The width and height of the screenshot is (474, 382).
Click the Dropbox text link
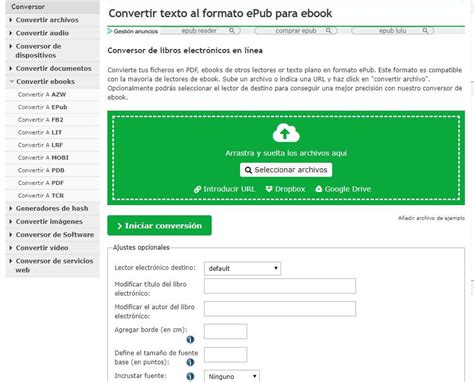pos(290,189)
